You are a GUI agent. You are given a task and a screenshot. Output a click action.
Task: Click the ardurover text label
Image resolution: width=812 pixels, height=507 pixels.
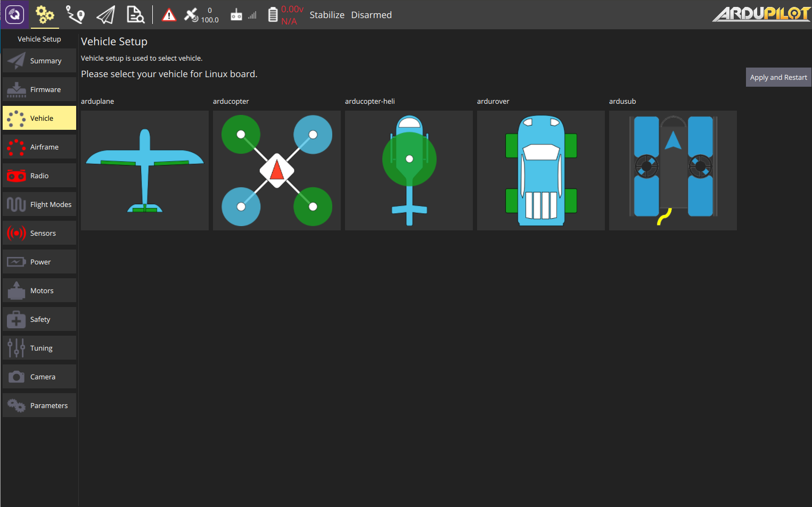[493, 101]
